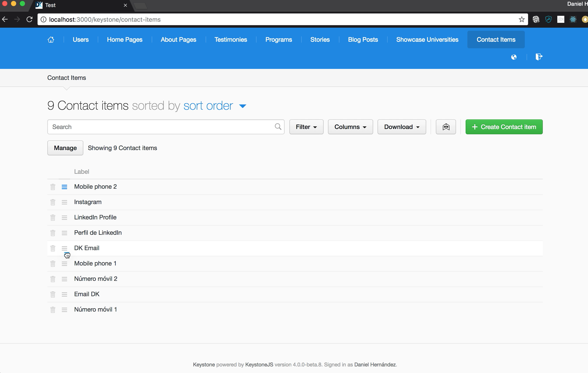Click the sign out icon
588x373 pixels.
[x=539, y=57]
